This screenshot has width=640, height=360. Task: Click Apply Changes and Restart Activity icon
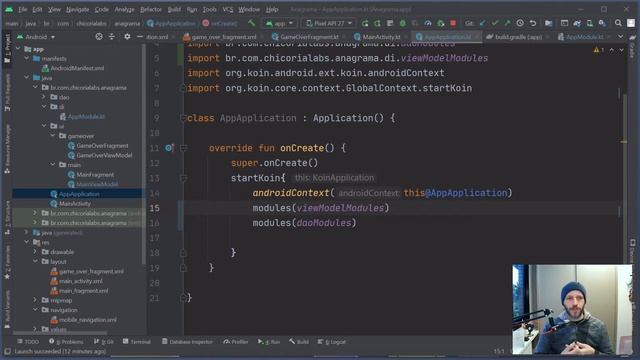click(365, 23)
